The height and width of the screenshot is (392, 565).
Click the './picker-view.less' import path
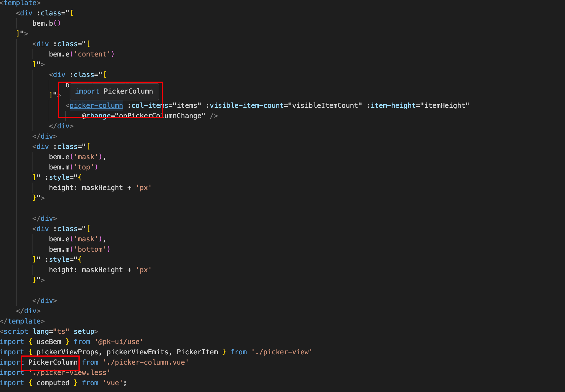[69, 373]
